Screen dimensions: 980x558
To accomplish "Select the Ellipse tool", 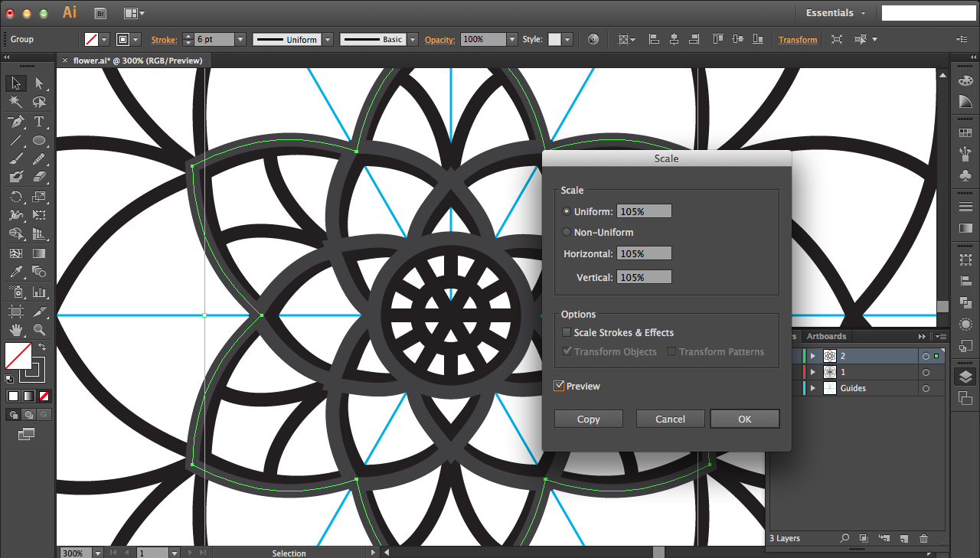I will tap(39, 140).
